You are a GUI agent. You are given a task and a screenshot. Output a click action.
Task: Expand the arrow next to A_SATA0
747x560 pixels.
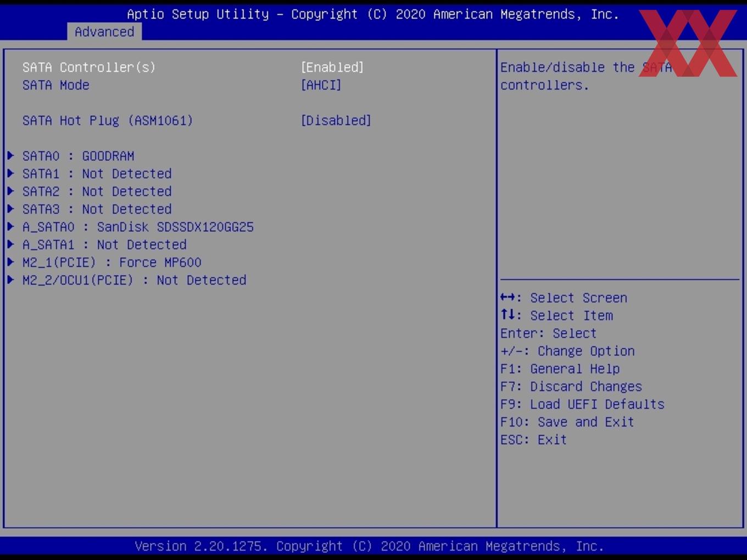point(10,226)
